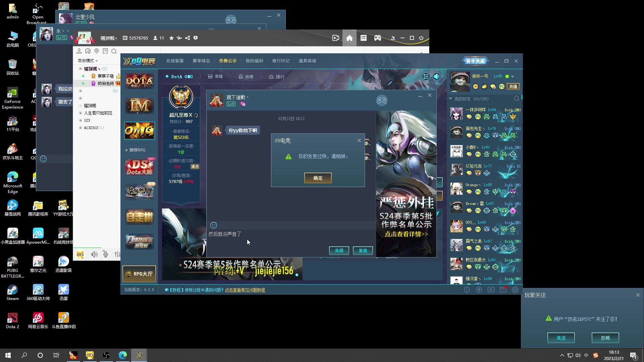Mute the YY channel speaker
This screenshot has width=644, height=362.
pos(94,254)
